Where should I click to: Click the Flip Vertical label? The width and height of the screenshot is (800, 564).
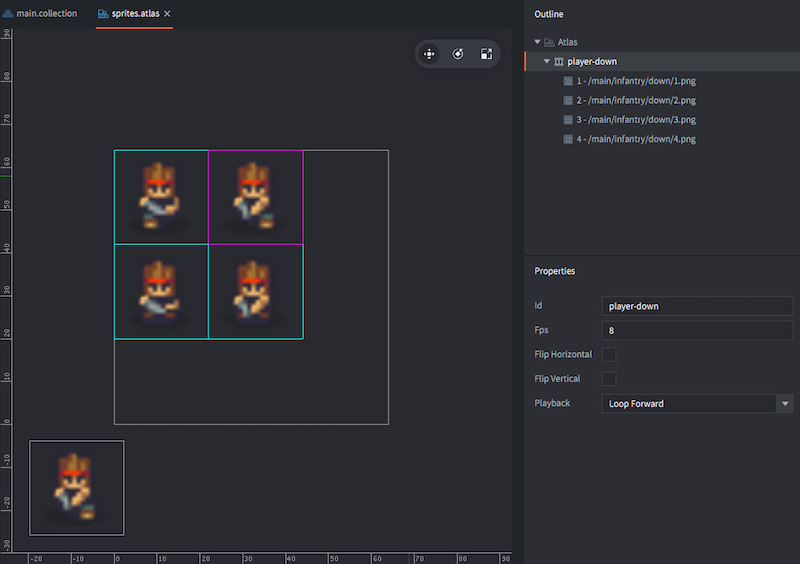(x=557, y=379)
